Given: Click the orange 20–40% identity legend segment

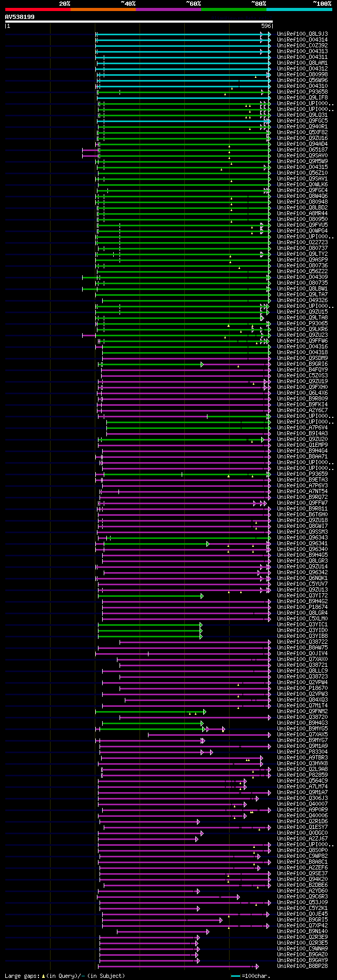Looking at the screenshot, I should pos(103,9).
